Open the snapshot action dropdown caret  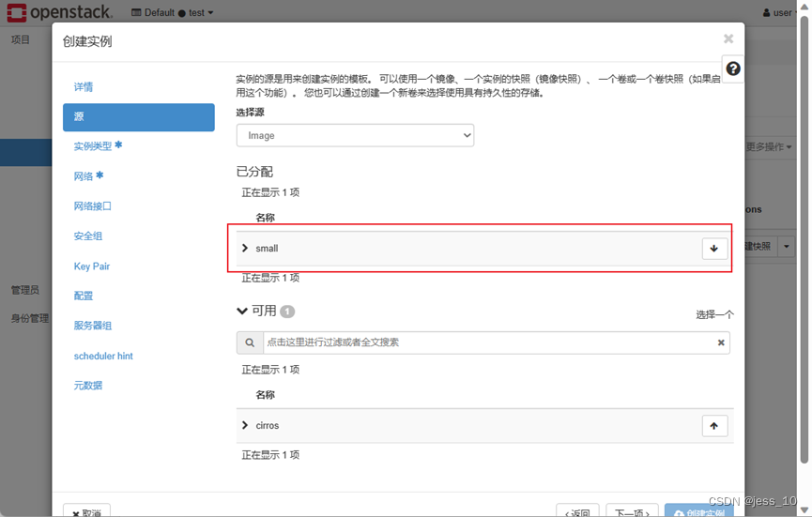[x=786, y=247]
